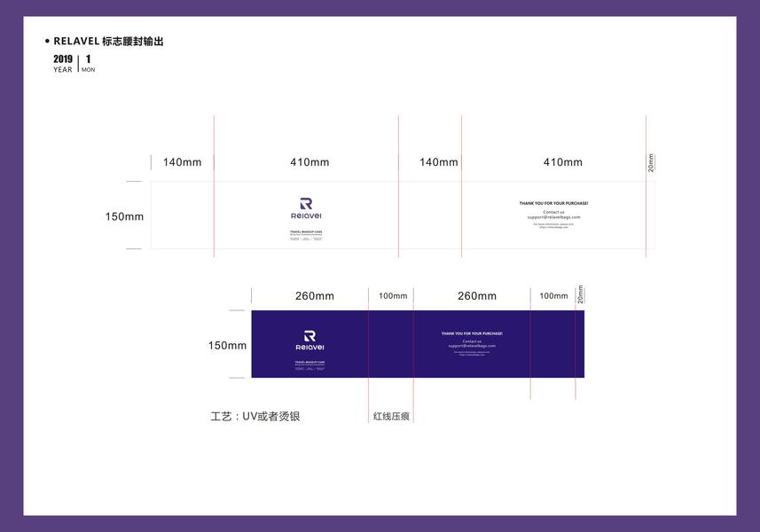Click the '410mm' label above the white-band logo
The image size is (760, 532).
[309, 162]
